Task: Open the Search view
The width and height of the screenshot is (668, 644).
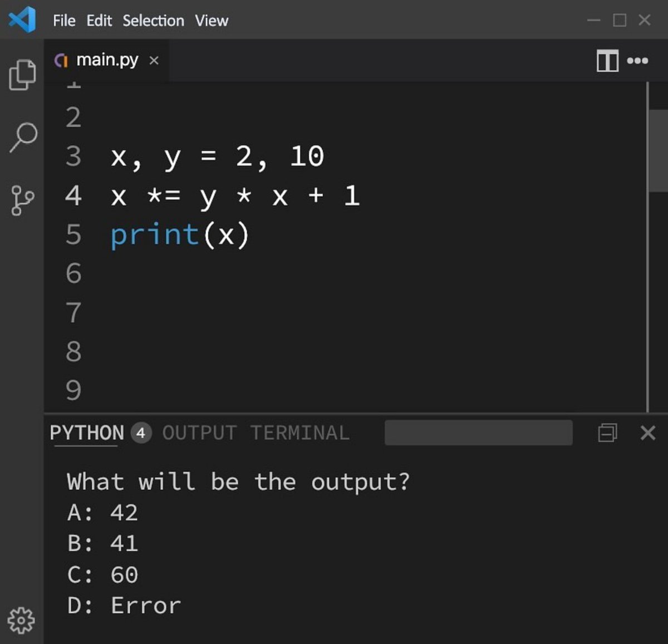Action: pos(22,136)
